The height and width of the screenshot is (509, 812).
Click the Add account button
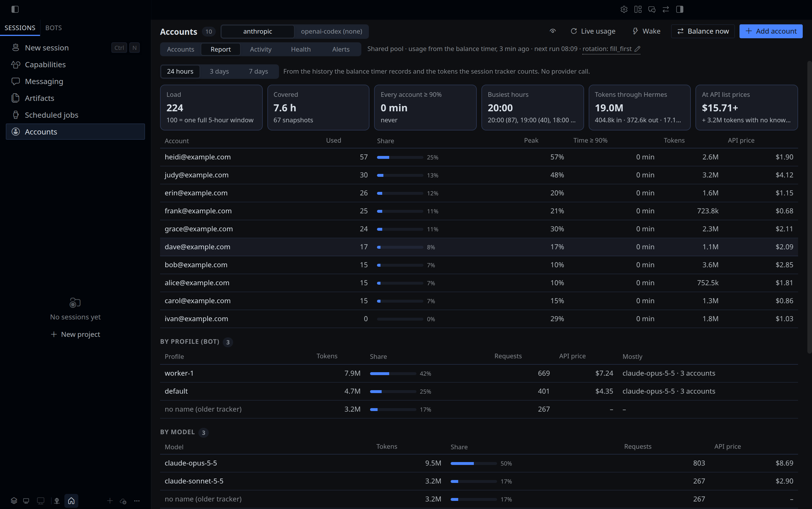771,31
